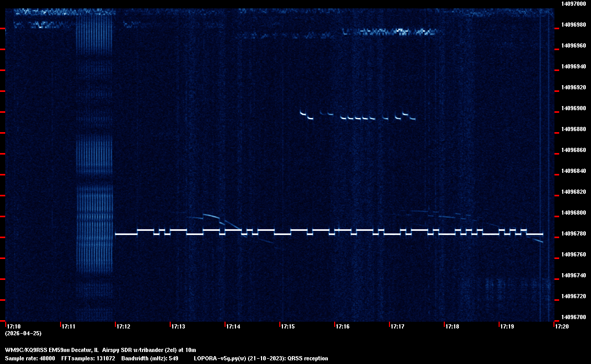Click the 17:18 time label

point(452,327)
